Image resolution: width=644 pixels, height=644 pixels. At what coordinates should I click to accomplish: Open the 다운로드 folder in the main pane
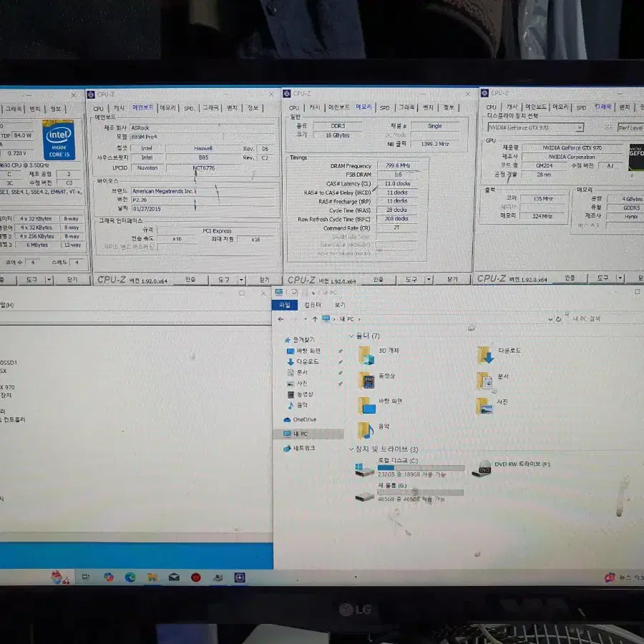pos(485,355)
